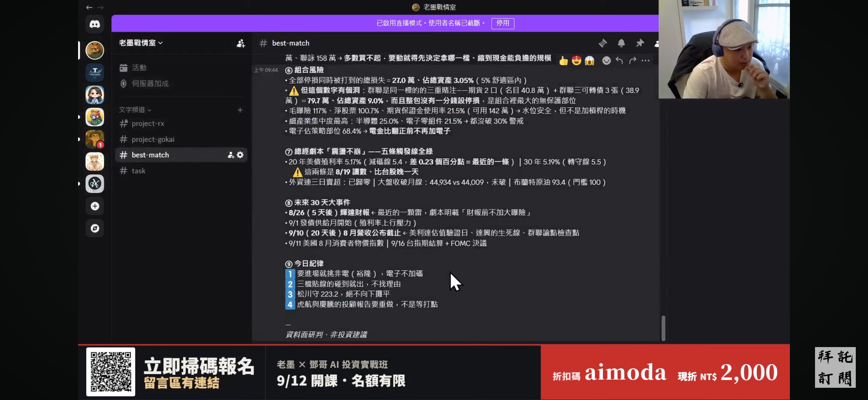Toggle the thumbs up reaction
This screenshot has height=400, width=868.
pyautogui.click(x=563, y=61)
